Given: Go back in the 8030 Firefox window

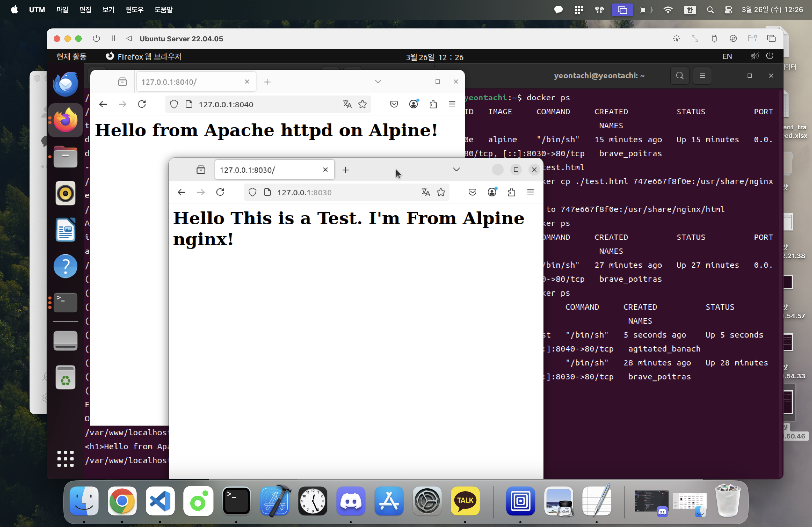Looking at the screenshot, I should [182, 192].
